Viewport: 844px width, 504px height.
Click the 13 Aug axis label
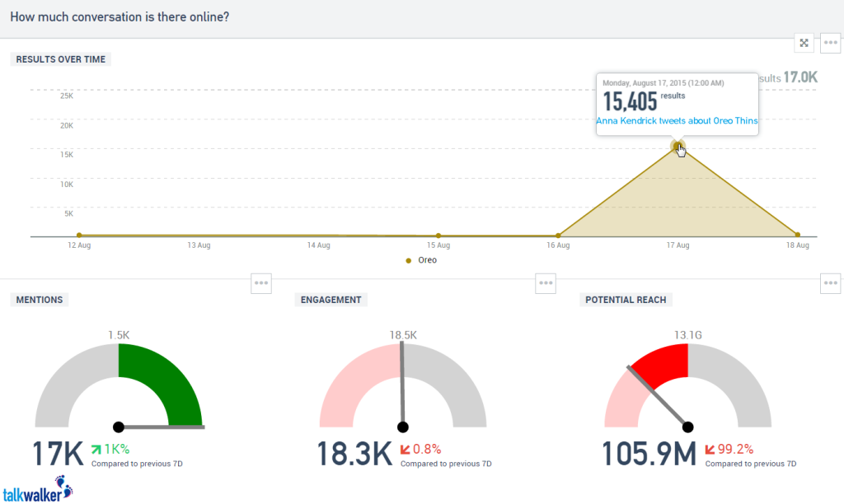(x=199, y=245)
